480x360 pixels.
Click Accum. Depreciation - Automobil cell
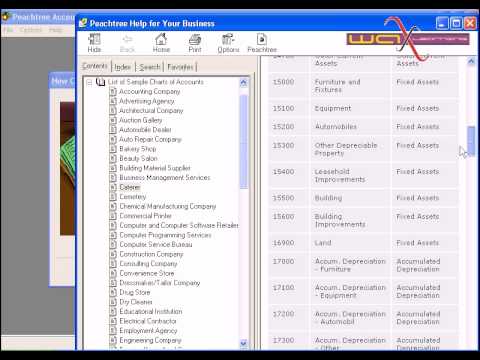[x=350, y=318]
